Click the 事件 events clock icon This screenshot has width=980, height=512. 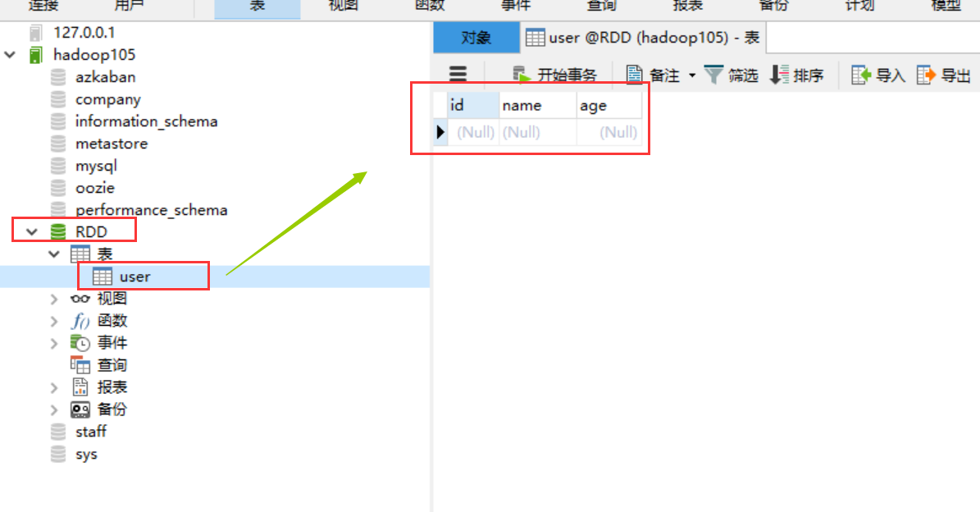(80, 343)
